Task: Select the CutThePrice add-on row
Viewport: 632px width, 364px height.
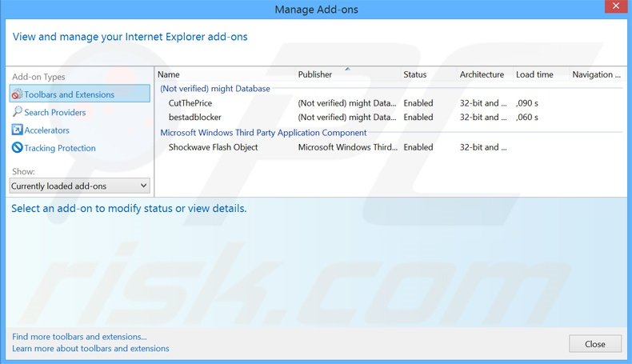Action: pyautogui.click(x=390, y=103)
